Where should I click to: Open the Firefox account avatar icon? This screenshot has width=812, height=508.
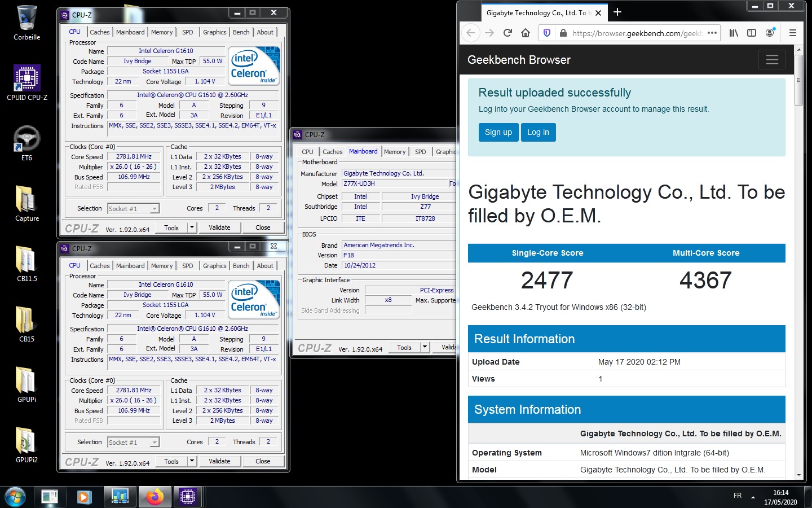point(770,33)
